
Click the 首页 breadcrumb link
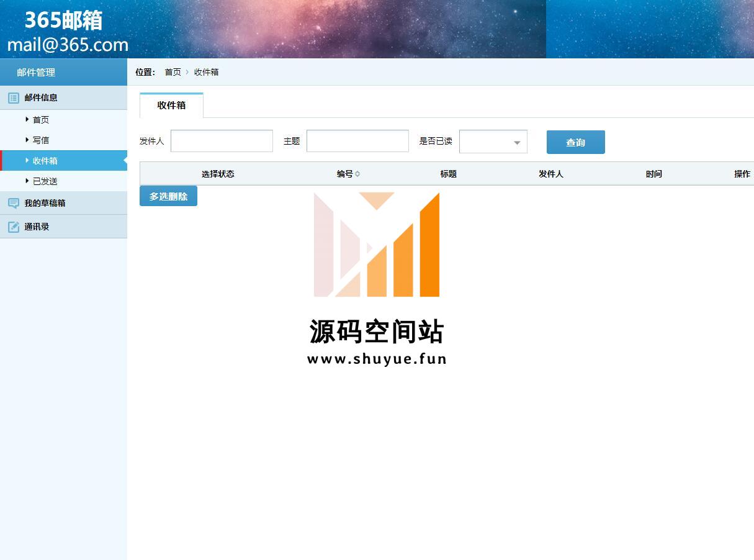pos(173,72)
